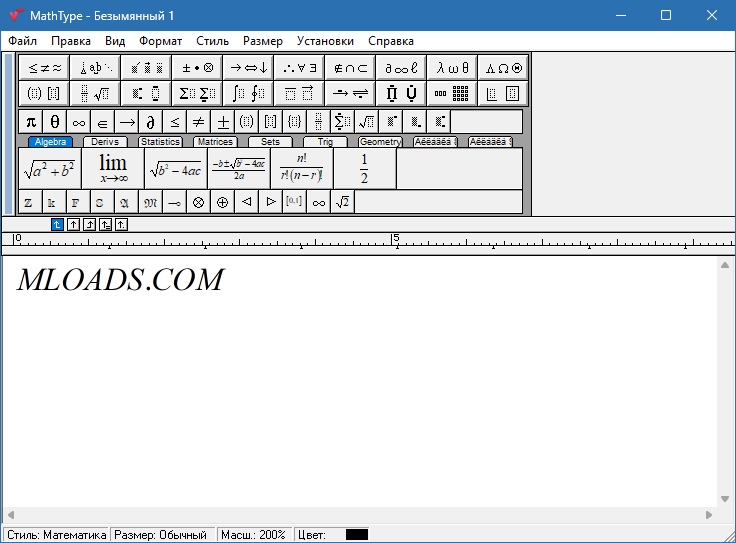The width and height of the screenshot is (736, 543).
Task: Open the labeled arrow templates palette
Action: (351, 93)
